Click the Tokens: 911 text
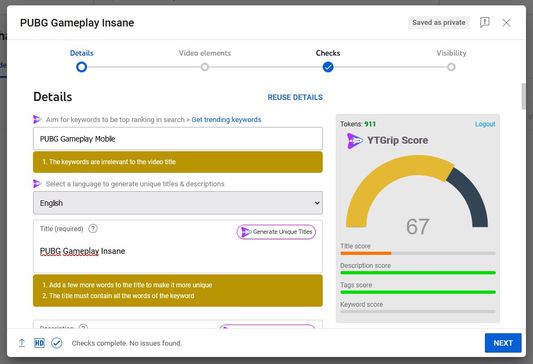This screenshot has height=364, width=533. pyautogui.click(x=358, y=124)
